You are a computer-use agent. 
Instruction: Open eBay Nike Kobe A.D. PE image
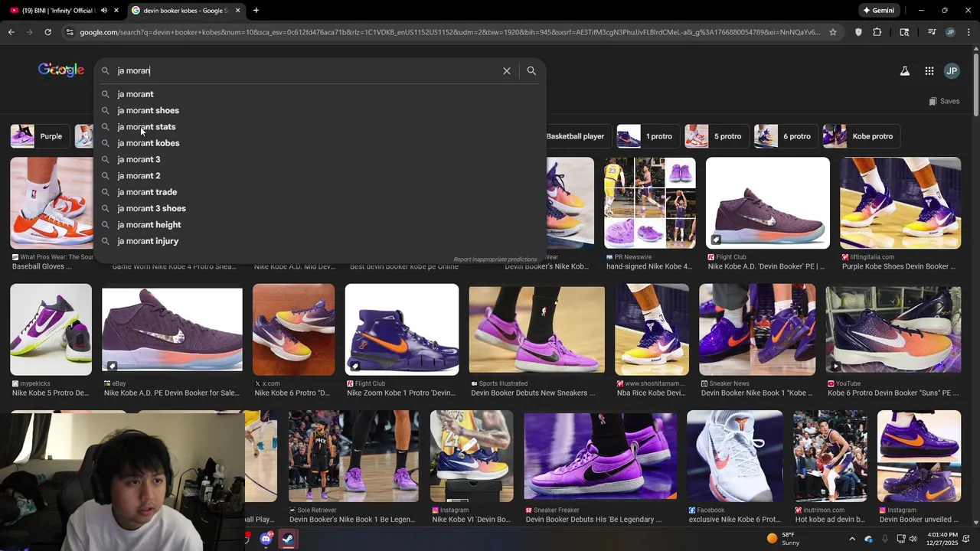pyautogui.click(x=172, y=329)
